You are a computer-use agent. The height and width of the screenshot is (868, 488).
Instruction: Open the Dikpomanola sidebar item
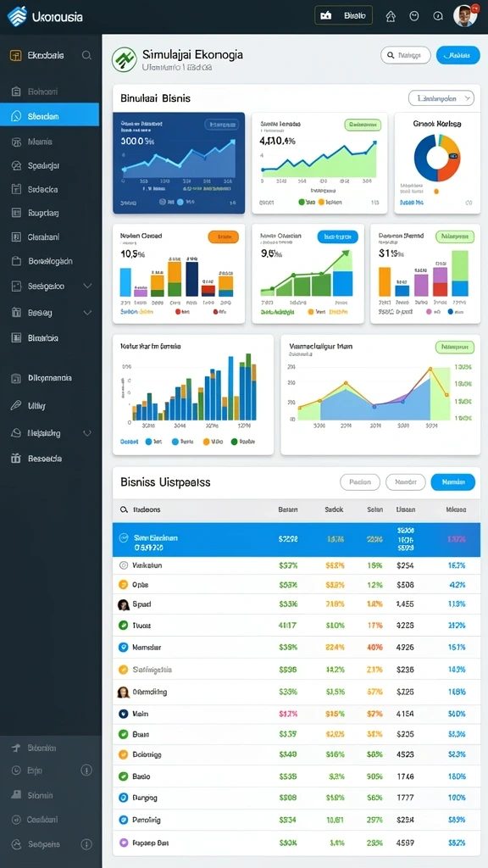tap(50, 378)
